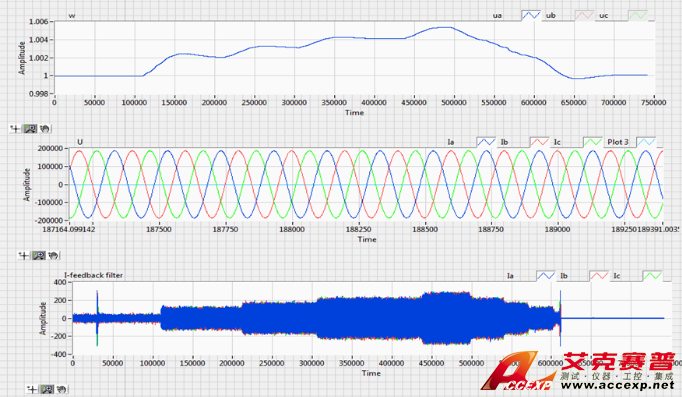Activate zoom tool under the U graph

(39, 256)
